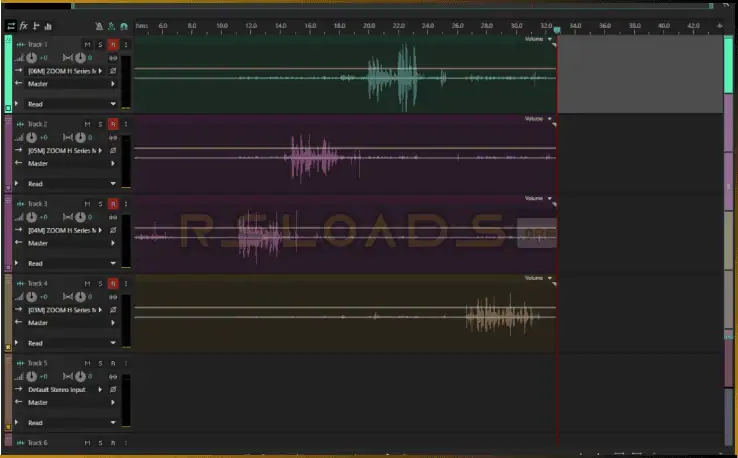Click the Track 5 name label
Viewport: 738px width, 458px height.
pos(37,363)
